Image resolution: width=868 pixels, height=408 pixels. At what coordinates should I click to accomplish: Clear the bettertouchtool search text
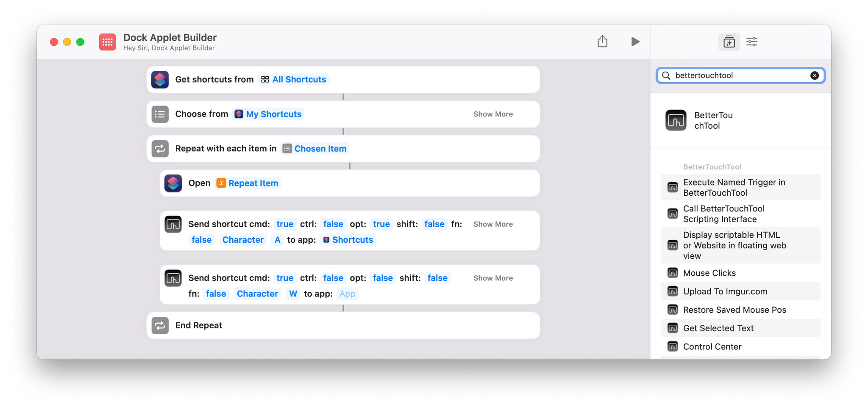click(815, 75)
